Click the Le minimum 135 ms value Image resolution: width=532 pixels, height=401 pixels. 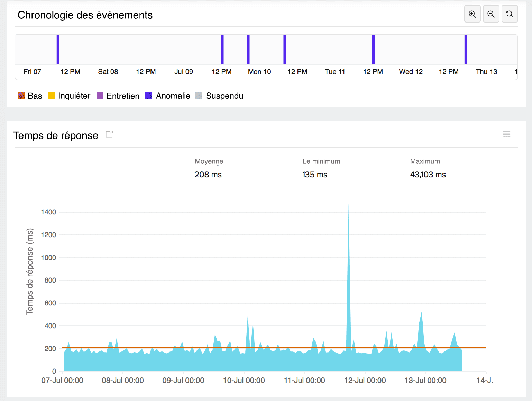tap(314, 175)
